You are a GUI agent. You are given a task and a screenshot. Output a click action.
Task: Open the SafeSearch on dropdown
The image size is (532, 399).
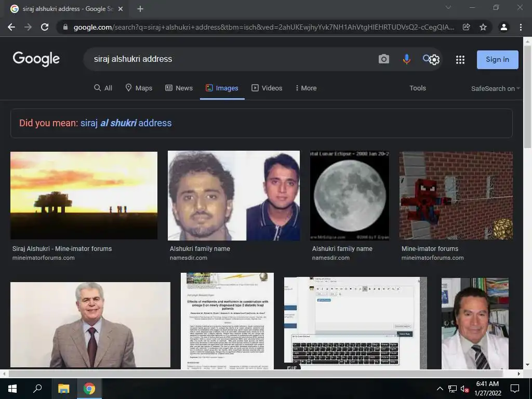click(495, 88)
